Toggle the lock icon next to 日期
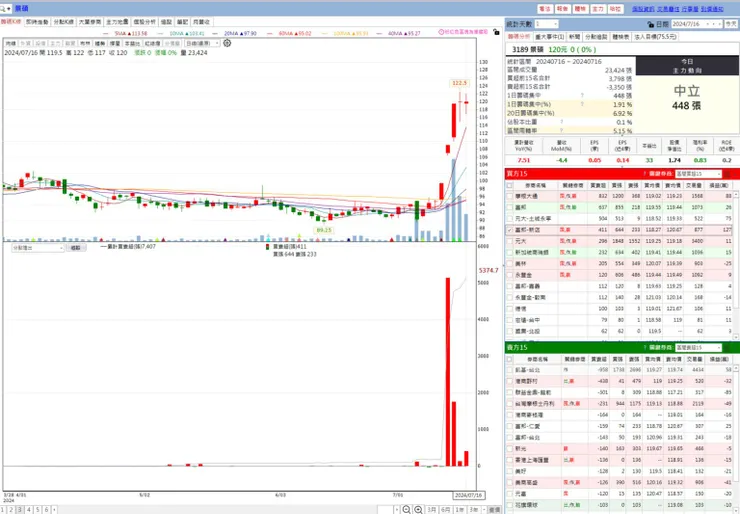Screen dimensions: 740x514 tap(650, 24)
